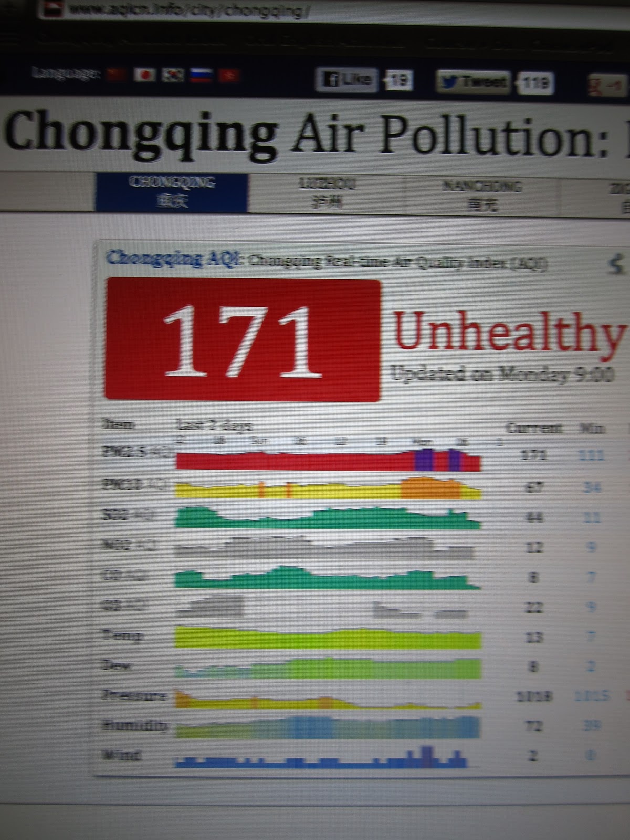Click the CO AQI row label
The height and width of the screenshot is (840, 630).
pos(125,575)
